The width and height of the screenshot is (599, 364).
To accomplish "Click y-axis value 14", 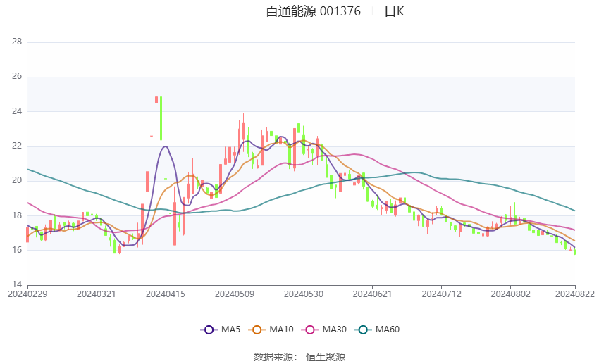I will pyautogui.click(x=17, y=284).
